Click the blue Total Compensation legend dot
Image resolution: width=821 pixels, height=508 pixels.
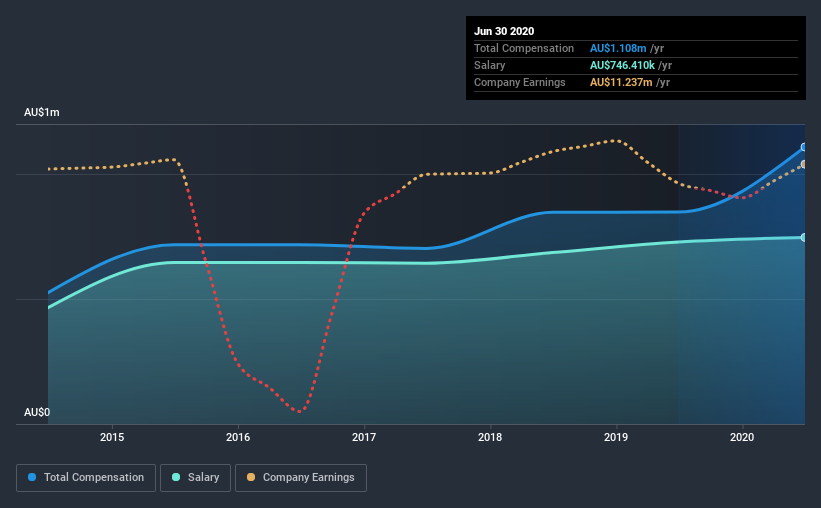[32, 477]
